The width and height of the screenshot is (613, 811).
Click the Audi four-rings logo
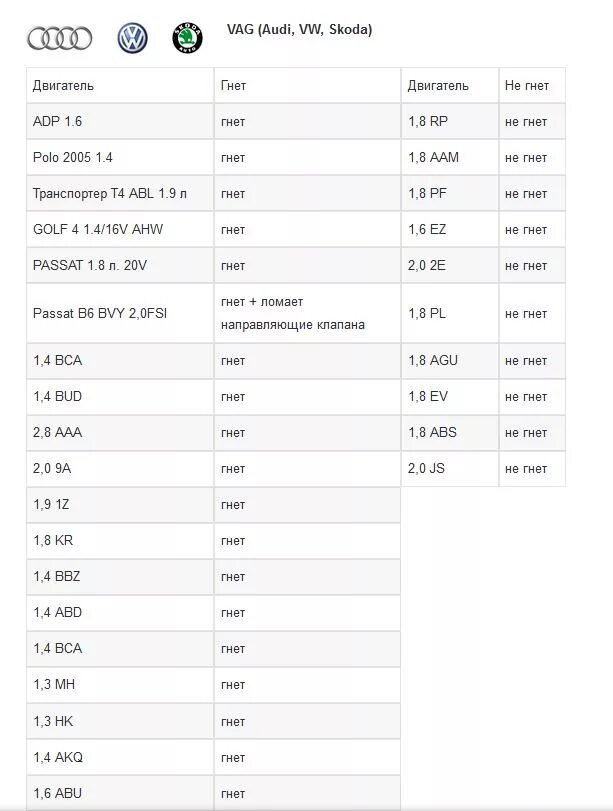pyautogui.click(x=59, y=38)
